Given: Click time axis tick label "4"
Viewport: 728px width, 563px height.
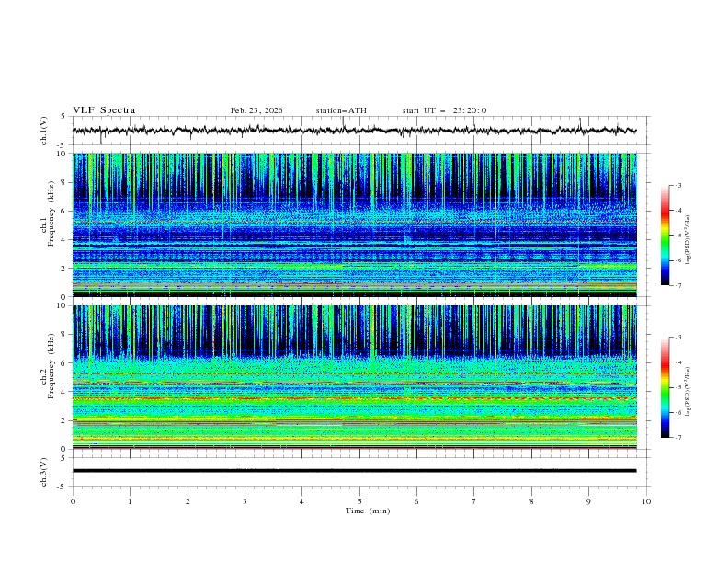Looking at the screenshot, I should [301, 501].
